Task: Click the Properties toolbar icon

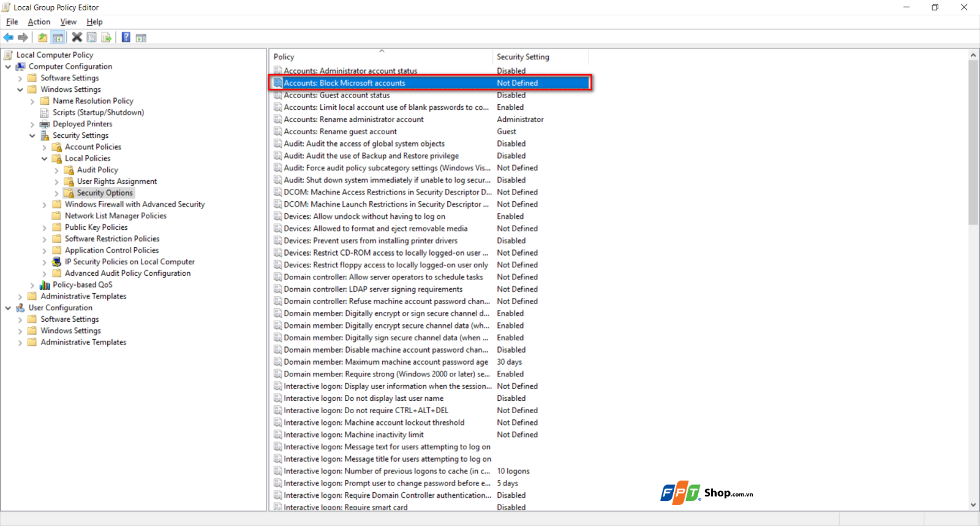Action: 91,37
